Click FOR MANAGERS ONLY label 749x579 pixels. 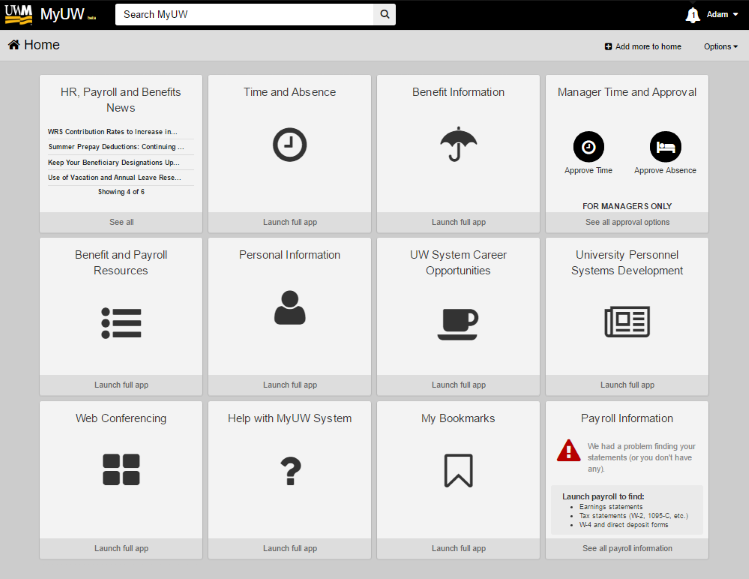tap(627, 206)
